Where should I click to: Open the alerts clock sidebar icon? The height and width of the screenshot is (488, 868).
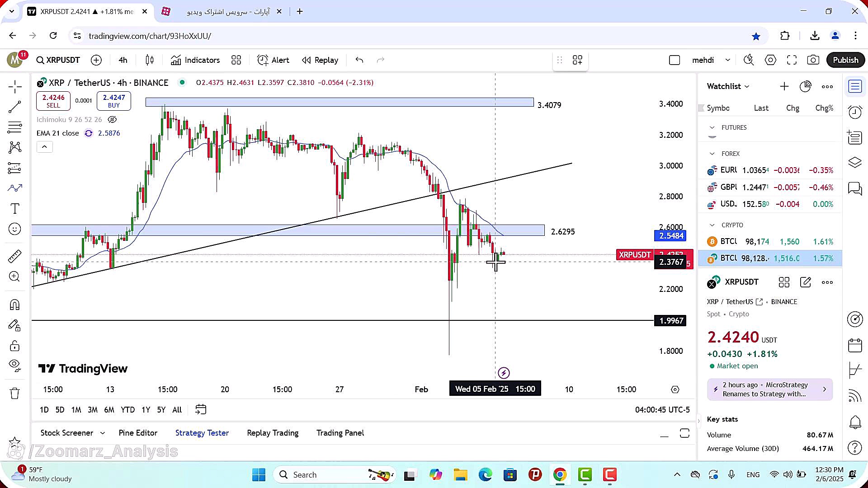point(855,112)
